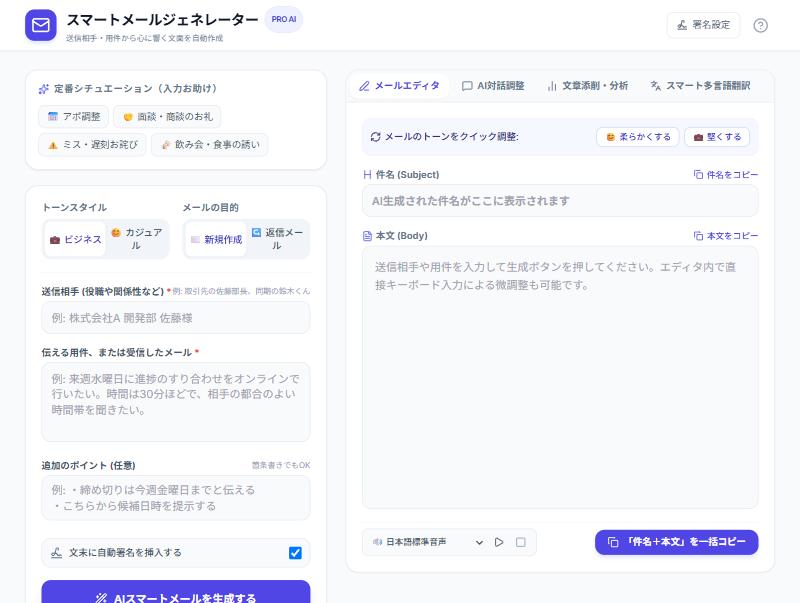Open 署名設定 signature settings
800x603 pixels.
point(703,25)
